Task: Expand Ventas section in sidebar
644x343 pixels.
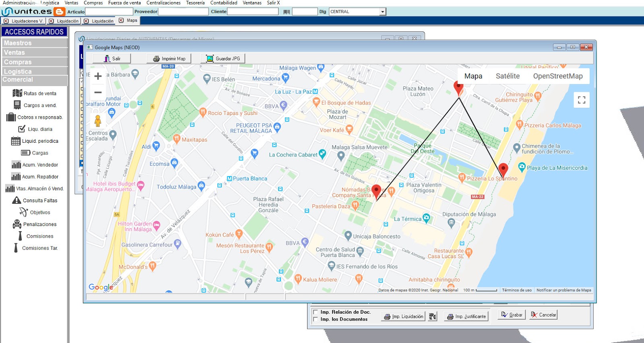Action: pyautogui.click(x=34, y=53)
